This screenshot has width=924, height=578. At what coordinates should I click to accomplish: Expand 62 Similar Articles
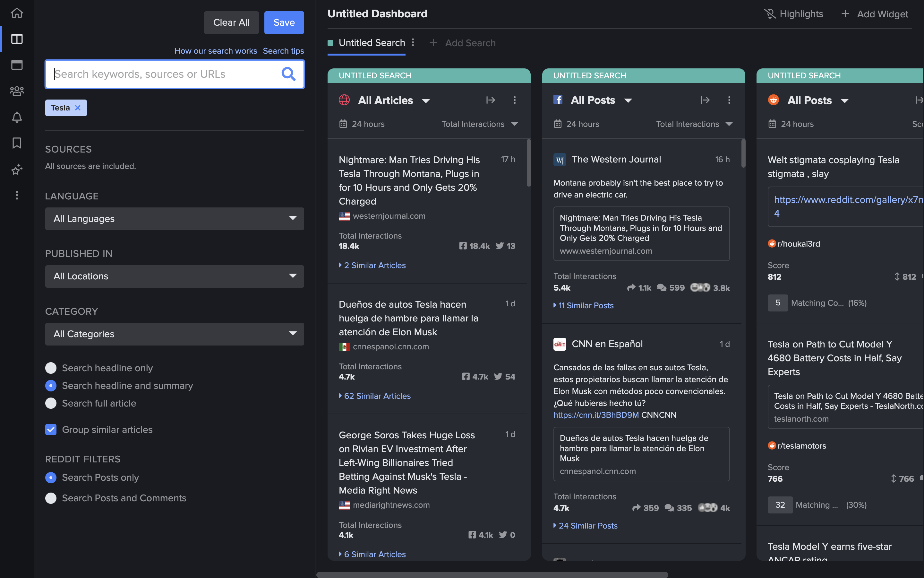(x=374, y=396)
